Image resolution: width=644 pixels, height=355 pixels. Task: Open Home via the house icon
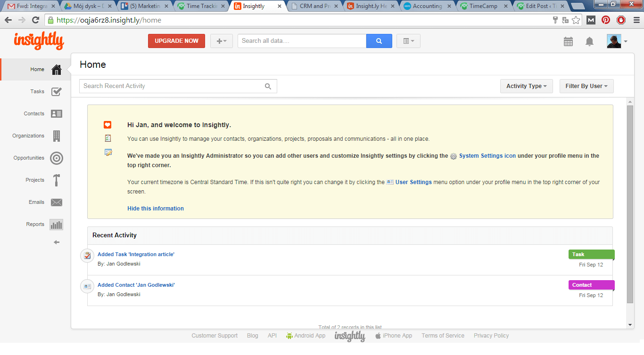(x=57, y=70)
